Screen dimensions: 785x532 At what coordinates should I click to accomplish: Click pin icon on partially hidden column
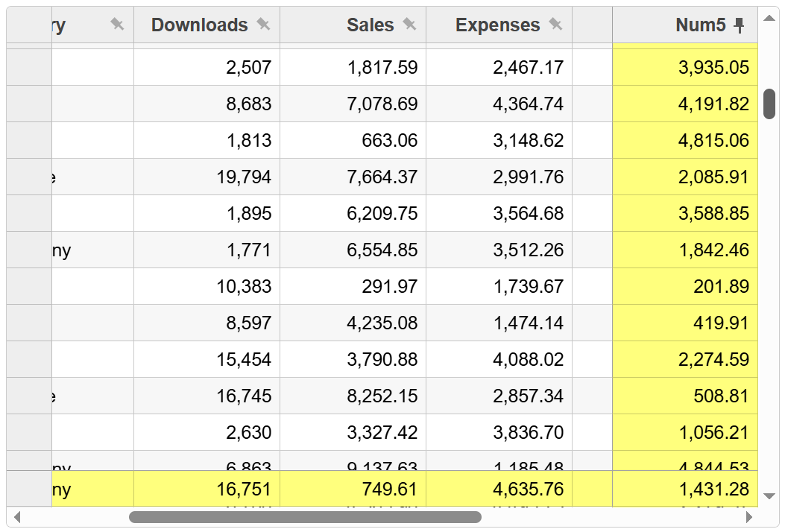click(x=117, y=25)
